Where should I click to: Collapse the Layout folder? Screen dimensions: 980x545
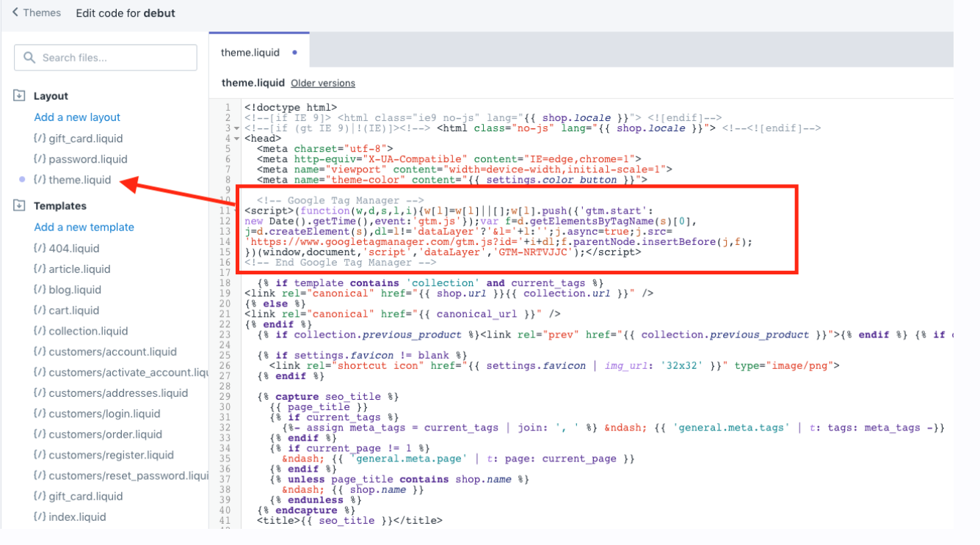[19, 96]
